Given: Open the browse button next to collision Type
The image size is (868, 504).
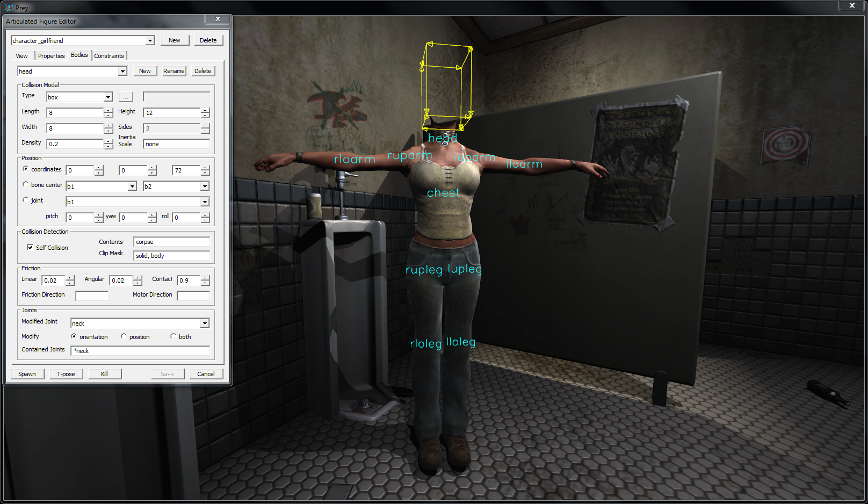Looking at the screenshot, I should pyautogui.click(x=125, y=97).
